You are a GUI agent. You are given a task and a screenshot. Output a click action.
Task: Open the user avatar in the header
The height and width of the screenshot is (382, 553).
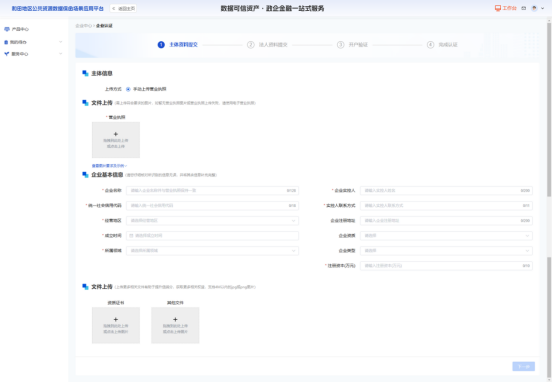click(x=534, y=8)
